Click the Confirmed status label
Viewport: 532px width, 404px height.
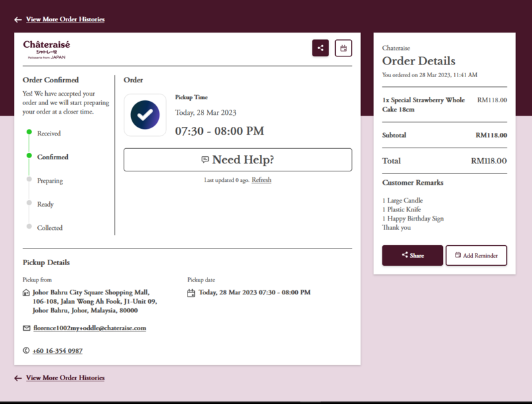click(53, 157)
